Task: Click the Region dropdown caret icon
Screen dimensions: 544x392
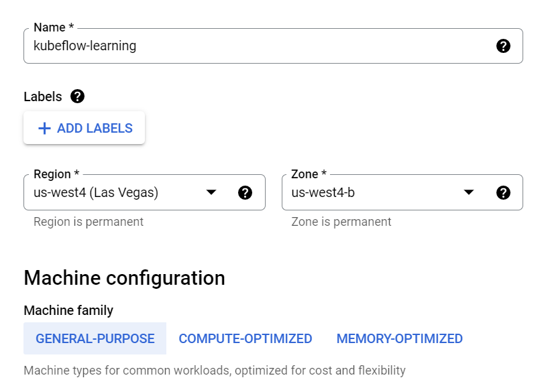Action: tap(211, 192)
